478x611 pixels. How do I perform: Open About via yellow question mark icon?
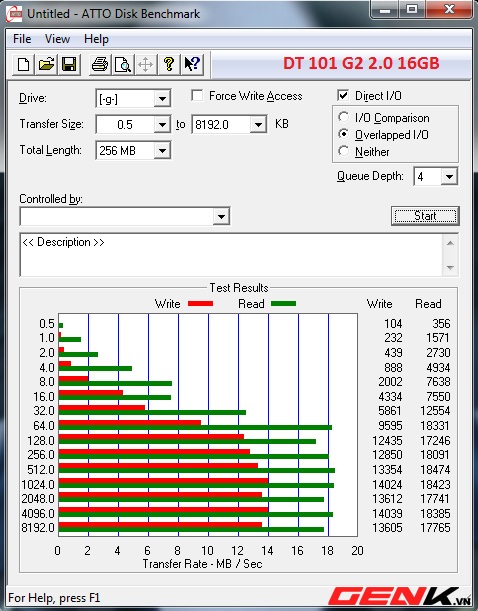pyautogui.click(x=169, y=64)
